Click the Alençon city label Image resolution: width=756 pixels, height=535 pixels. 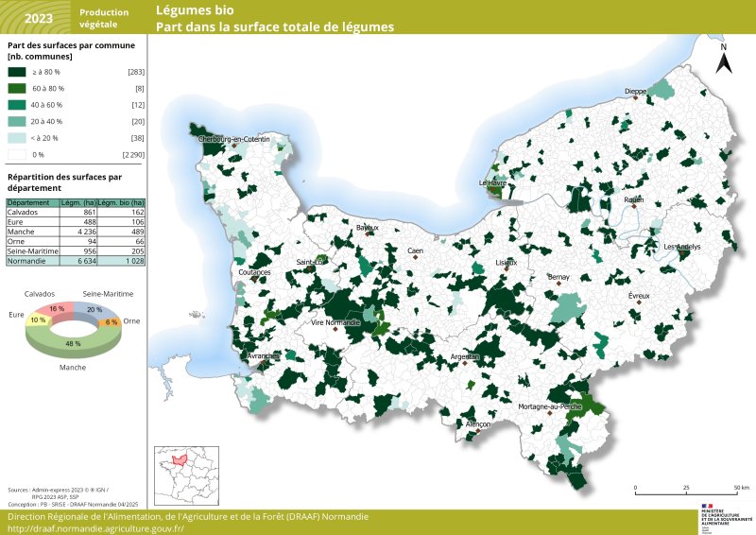tap(478, 424)
